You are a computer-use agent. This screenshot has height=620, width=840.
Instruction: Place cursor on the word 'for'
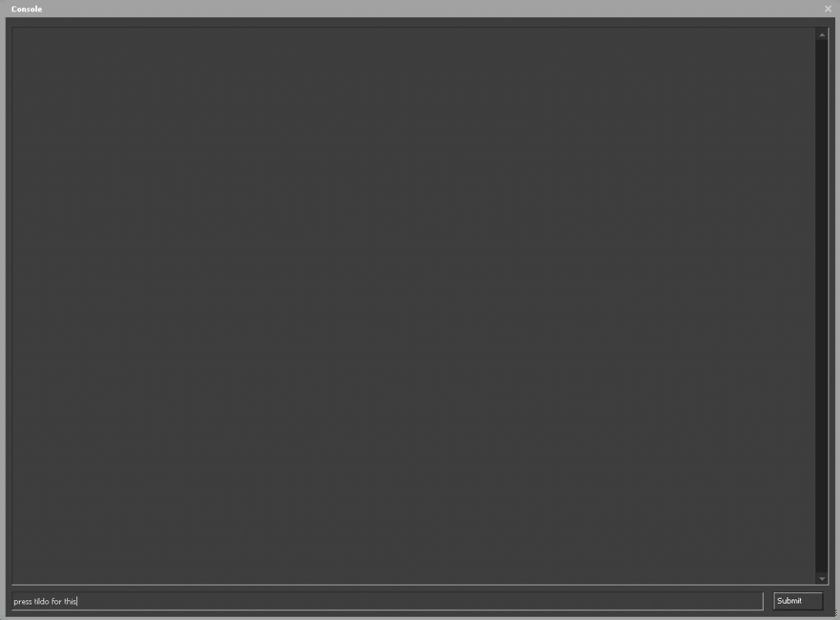coord(57,601)
